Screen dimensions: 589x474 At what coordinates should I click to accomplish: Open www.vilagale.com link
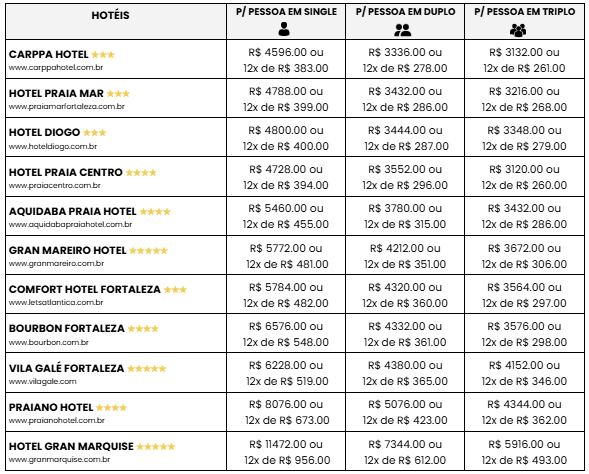(x=43, y=382)
